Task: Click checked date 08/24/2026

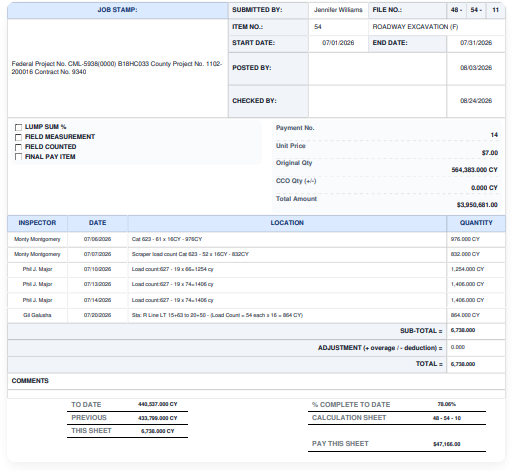Action: [476, 101]
